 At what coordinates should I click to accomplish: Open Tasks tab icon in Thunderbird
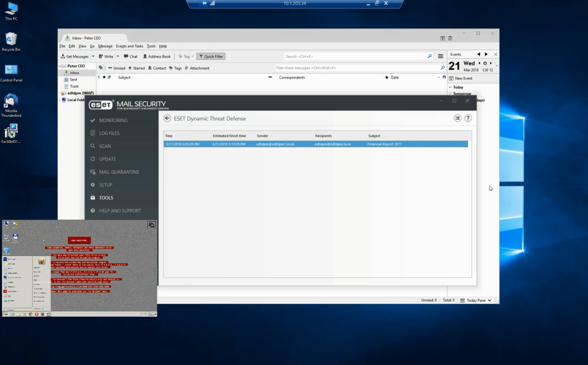450,38
